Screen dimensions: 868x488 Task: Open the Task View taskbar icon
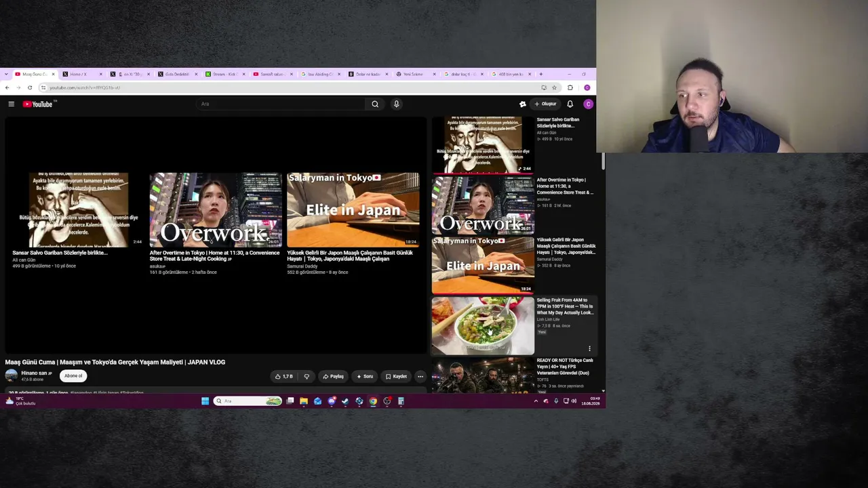pyautogui.click(x=290, y=401)
